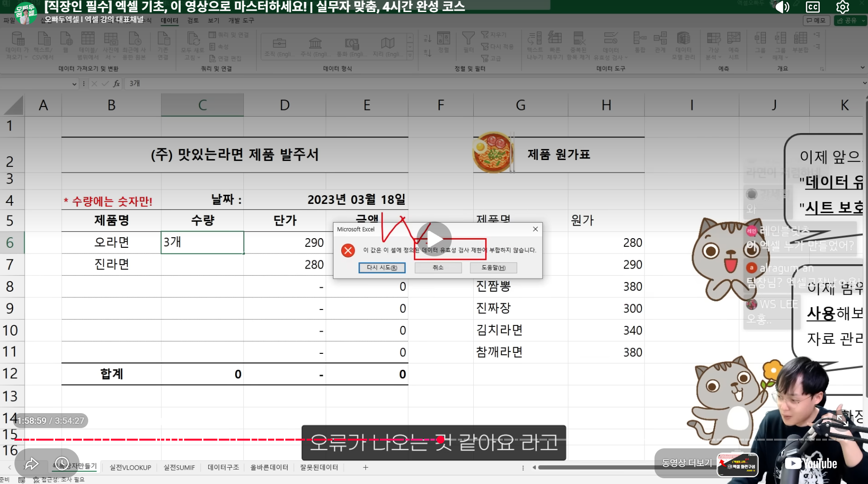Viewport: 868px width, 484px height.
Task: Click the 동영상 더보기 button
Action: (x=686, y=463)
